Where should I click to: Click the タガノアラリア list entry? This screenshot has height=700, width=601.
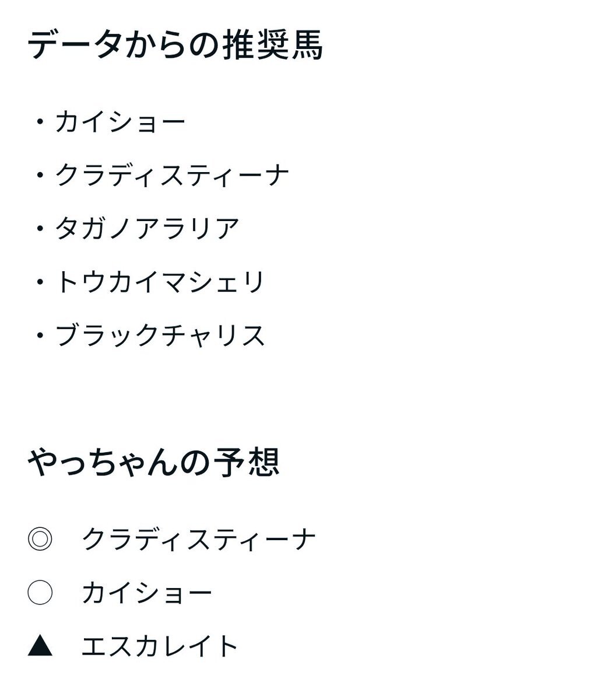(x=147, y=229)
